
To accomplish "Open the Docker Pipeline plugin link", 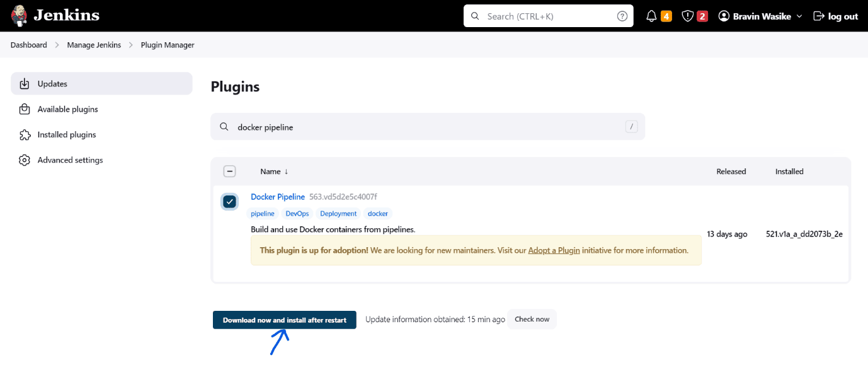I will coord(278,197).
